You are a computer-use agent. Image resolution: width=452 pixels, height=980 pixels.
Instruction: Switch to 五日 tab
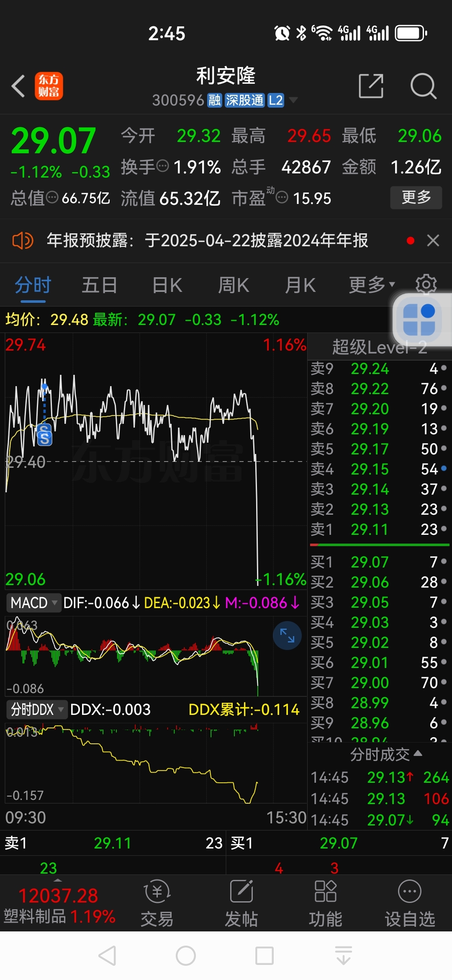click(x=99, y=285)
